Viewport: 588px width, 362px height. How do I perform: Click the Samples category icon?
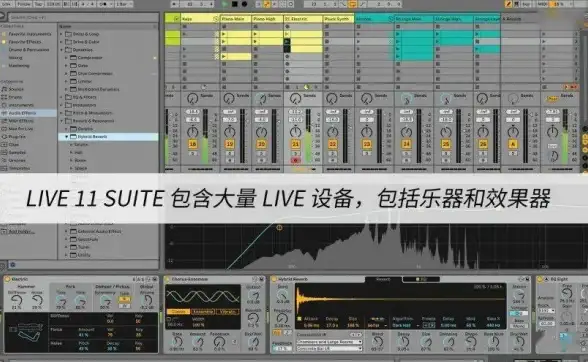click(x=4, y=152)
